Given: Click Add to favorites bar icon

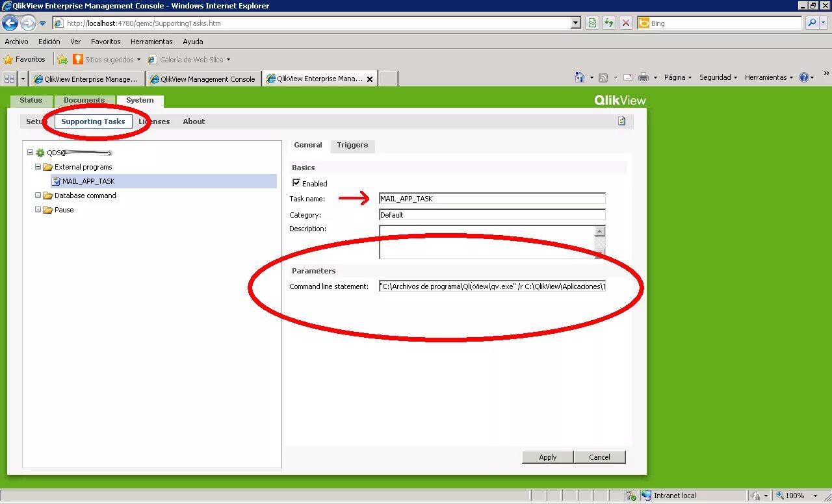Looking at the screenshot, I should (x=62, y=59).
